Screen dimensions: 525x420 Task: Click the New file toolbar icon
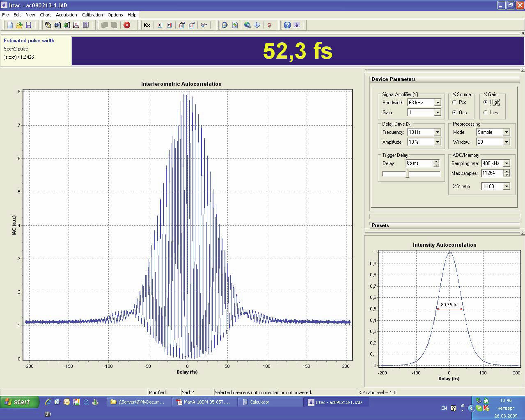coord(10,25)
